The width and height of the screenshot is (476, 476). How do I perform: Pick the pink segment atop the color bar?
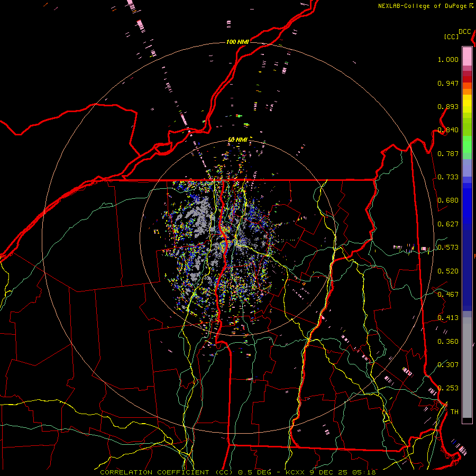pos(467,56)
